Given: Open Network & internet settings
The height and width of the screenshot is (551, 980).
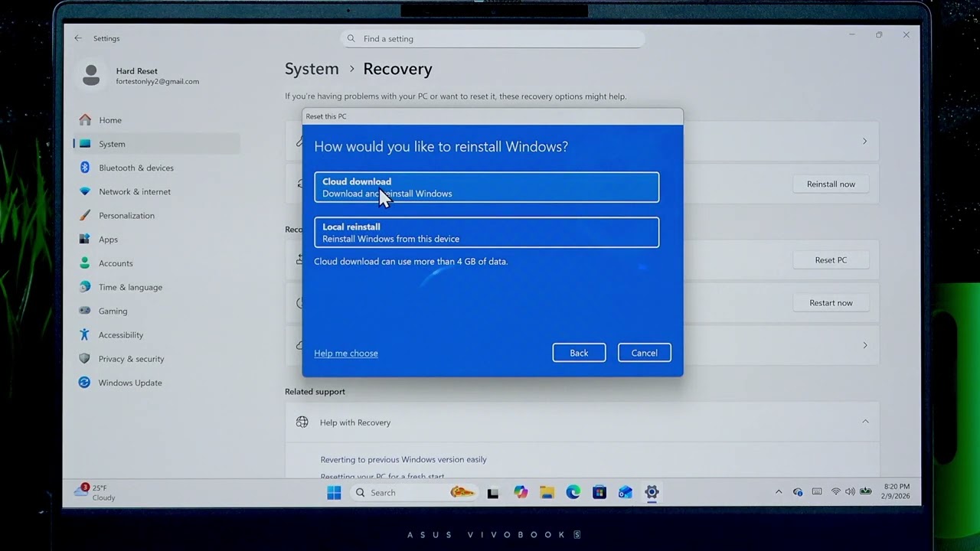Looking at the screenshot, I should (x=157, y=191).
